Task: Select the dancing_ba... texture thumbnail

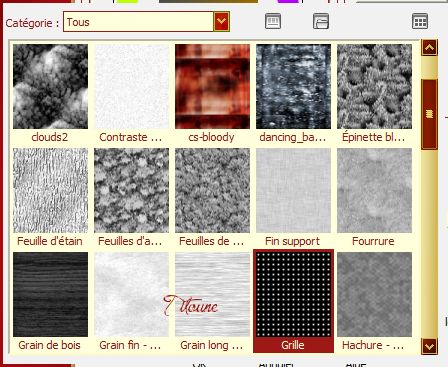Action: coord(293,87)
